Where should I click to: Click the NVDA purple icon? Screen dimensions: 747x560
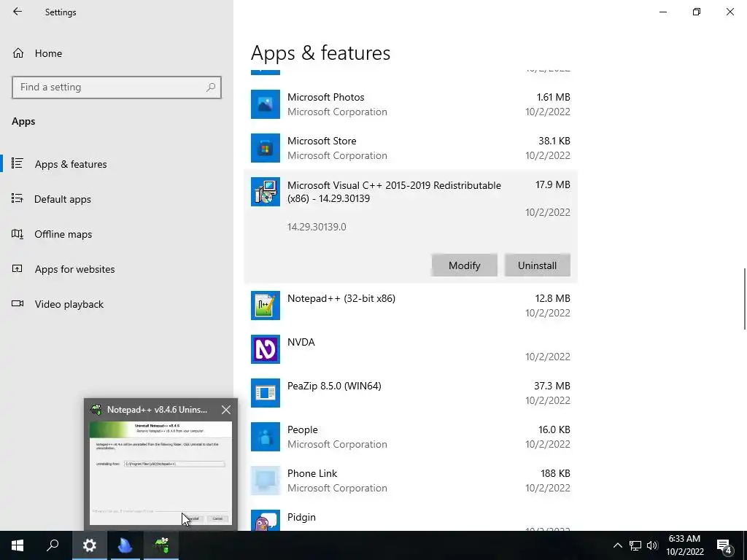[266, 349]
